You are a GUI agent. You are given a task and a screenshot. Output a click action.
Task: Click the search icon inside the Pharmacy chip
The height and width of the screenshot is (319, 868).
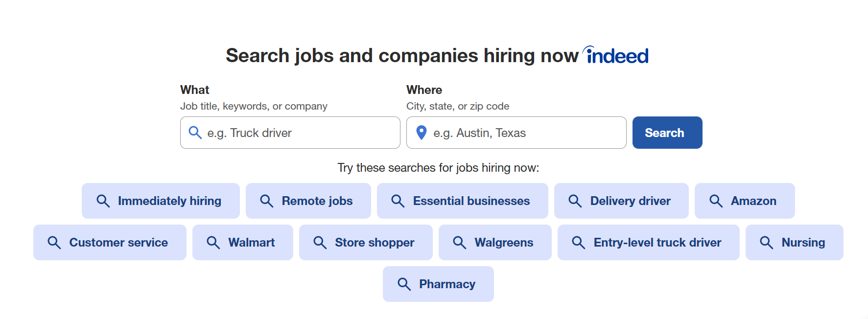(404, 284)
